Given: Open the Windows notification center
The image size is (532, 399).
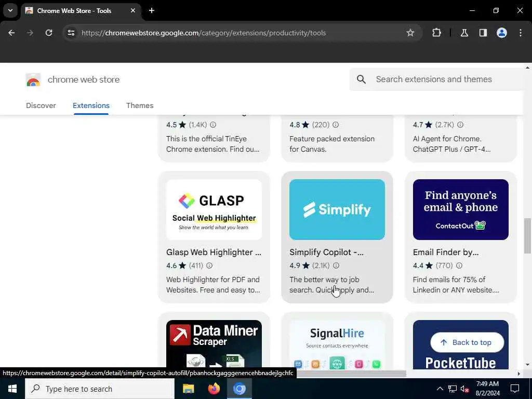Looking at the screenshot, I should pyautogui.click(x=515, y=389).
